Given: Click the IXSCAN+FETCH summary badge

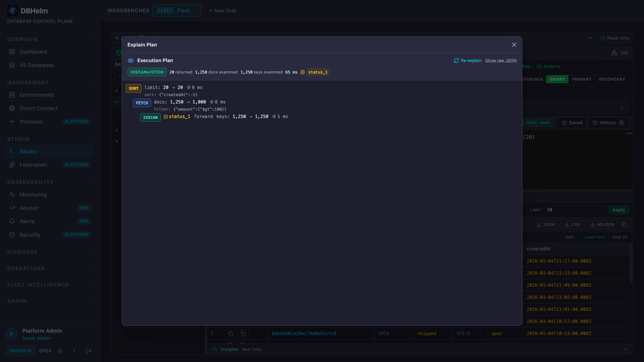Looking at the screenshot, I should coord(147,72).
